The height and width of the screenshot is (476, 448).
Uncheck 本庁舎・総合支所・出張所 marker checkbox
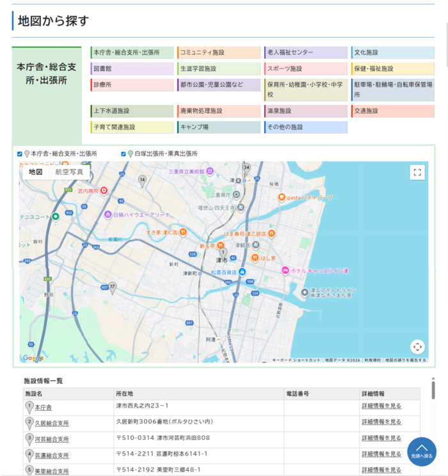coord(20,154)
